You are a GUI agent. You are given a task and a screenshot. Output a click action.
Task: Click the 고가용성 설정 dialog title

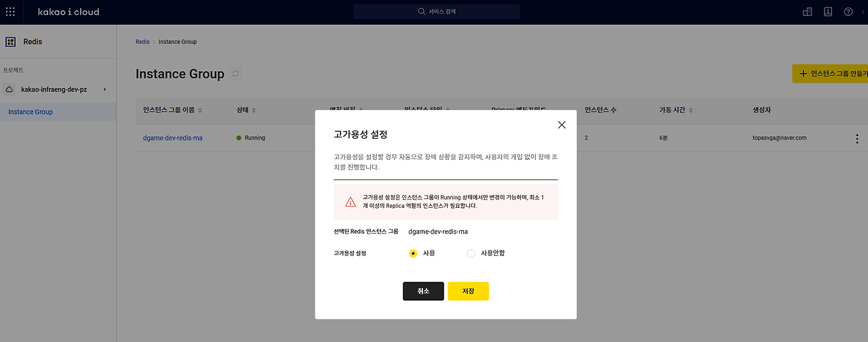point(361,134)
